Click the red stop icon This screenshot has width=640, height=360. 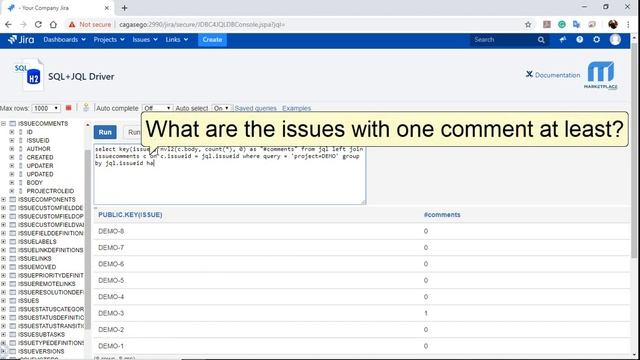69,108
